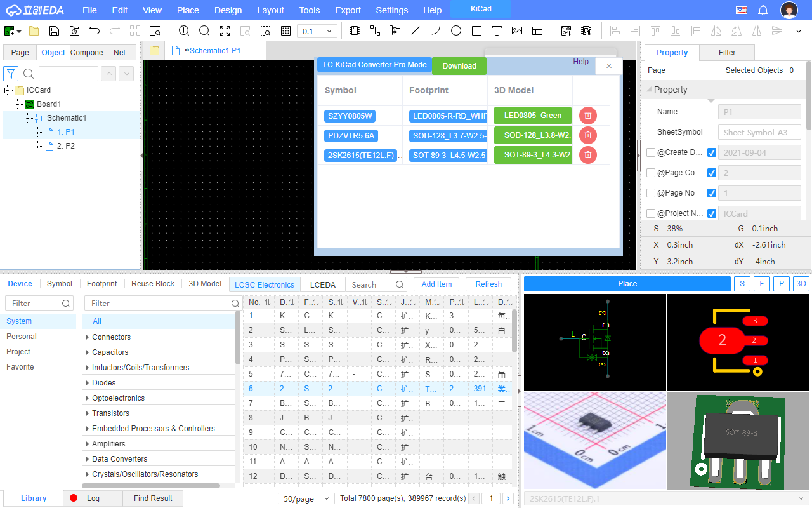Open the grid size 0.1 dropdown
The image size is (812, 508).
click(x=317, y=31)
